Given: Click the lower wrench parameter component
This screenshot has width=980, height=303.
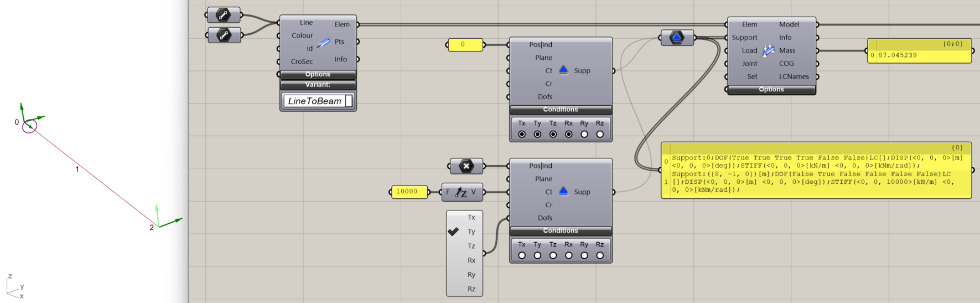Looking at the screenshot, I should coord(224,35).
